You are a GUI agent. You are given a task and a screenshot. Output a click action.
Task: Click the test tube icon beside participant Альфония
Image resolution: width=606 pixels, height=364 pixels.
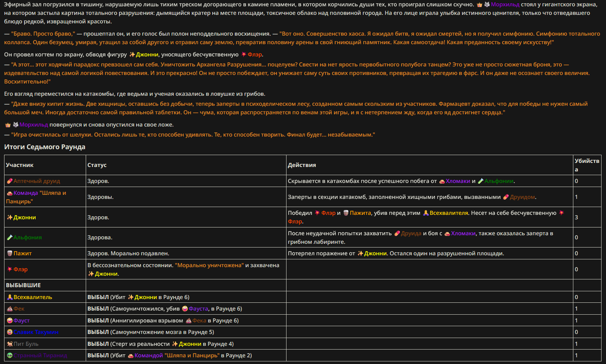tap(10, 237)
